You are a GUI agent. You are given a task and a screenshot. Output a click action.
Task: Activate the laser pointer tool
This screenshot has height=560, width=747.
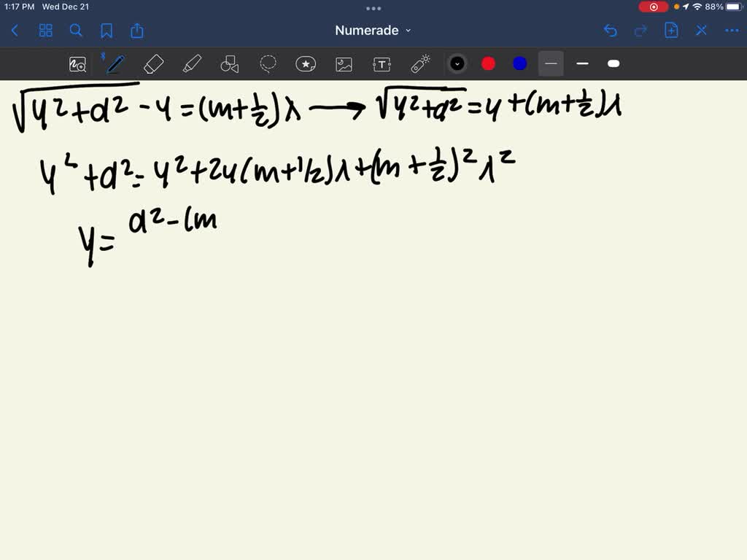click(419, 63)
